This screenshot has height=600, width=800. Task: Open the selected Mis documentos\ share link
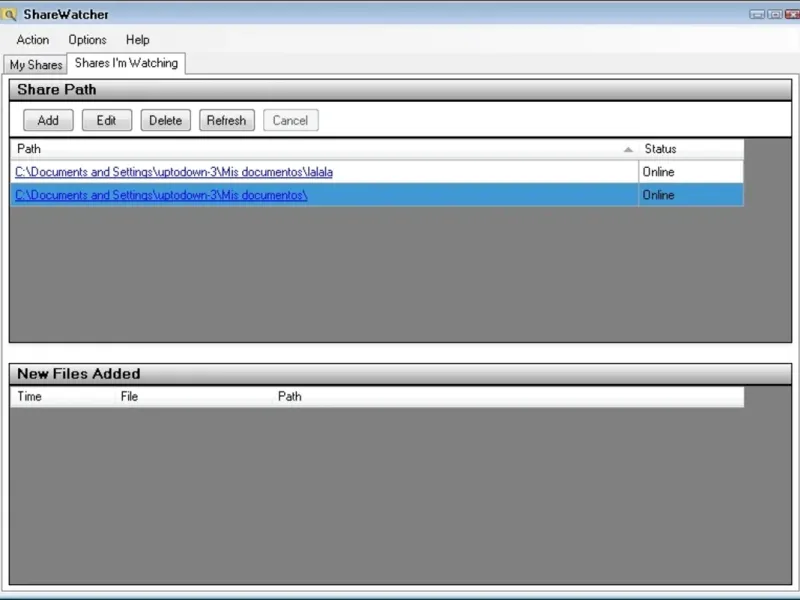[x=161, y=195]
